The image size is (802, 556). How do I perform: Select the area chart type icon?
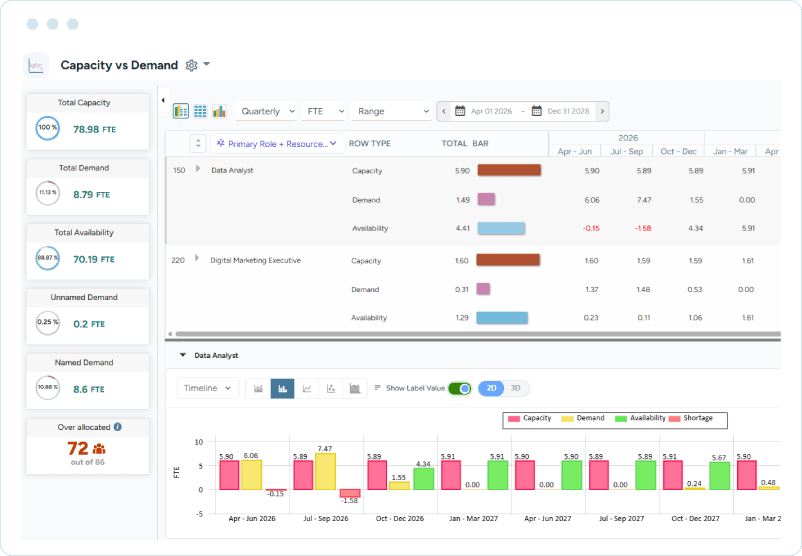coord(258,389)
